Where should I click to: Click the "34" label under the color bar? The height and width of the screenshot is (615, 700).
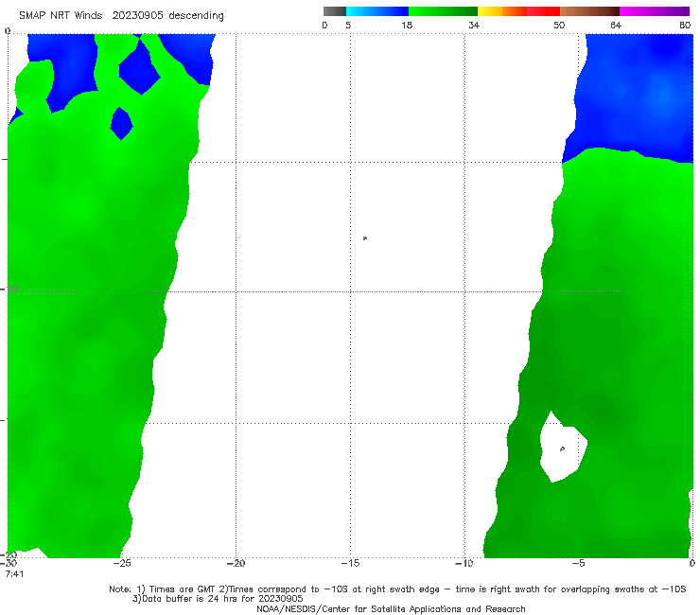click(474, 25)
